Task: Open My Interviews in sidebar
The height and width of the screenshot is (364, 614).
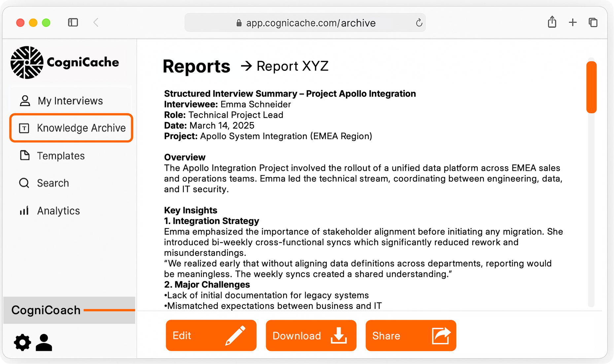Action: click(x=70, y=101)
